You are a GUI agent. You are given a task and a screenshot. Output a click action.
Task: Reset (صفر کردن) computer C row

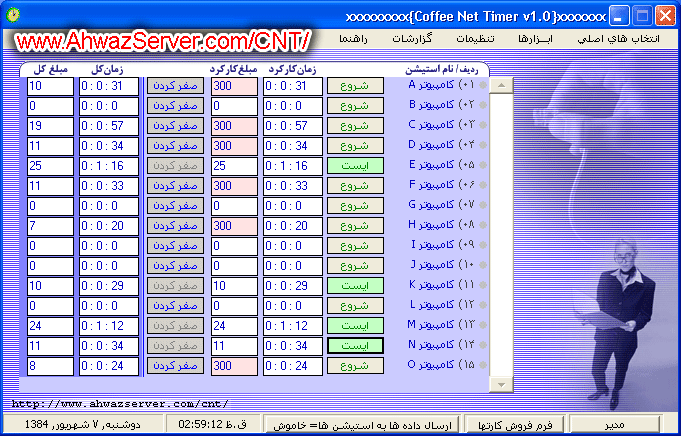(175, 126)
